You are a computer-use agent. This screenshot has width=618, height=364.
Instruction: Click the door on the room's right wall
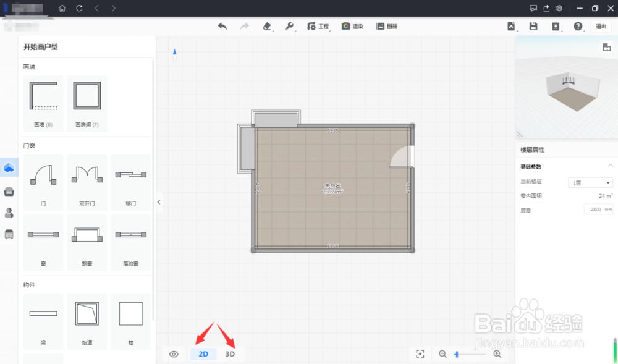pos(402,156)
